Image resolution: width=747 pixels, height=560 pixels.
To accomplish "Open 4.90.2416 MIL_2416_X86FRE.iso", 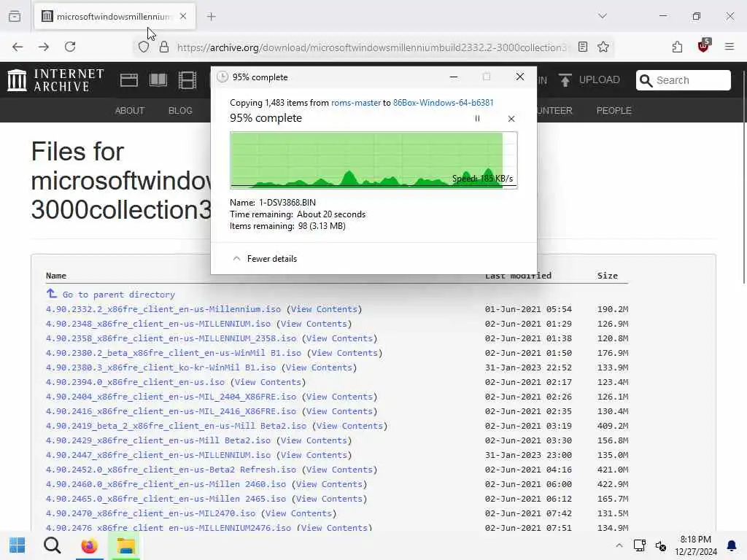I will tap(171, 411).
